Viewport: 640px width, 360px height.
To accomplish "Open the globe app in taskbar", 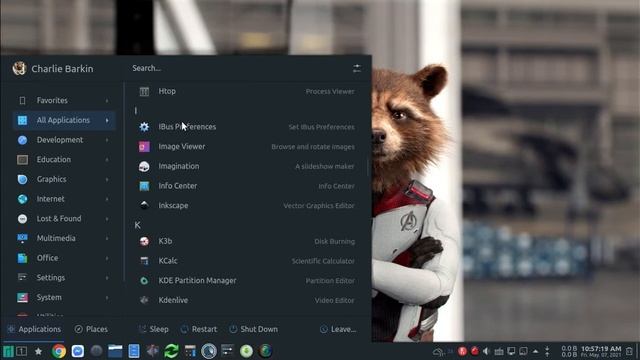I will pyautogui.click(x=265, y=351).
